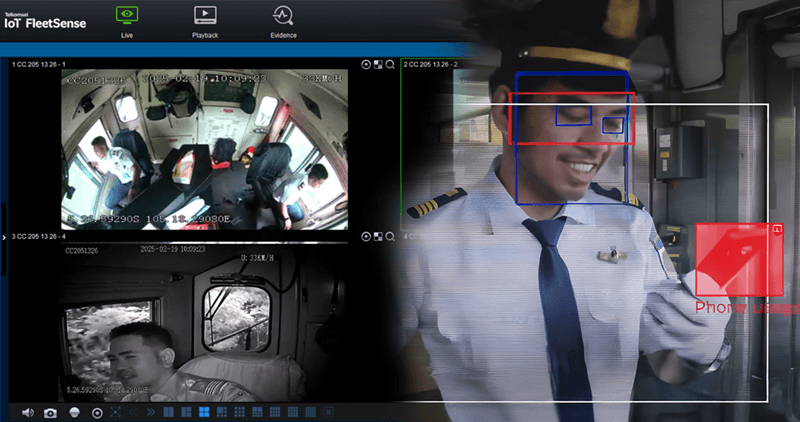Take a snapshot with the camera icon
Screen dimensions: 800x422
coord(50,412)
